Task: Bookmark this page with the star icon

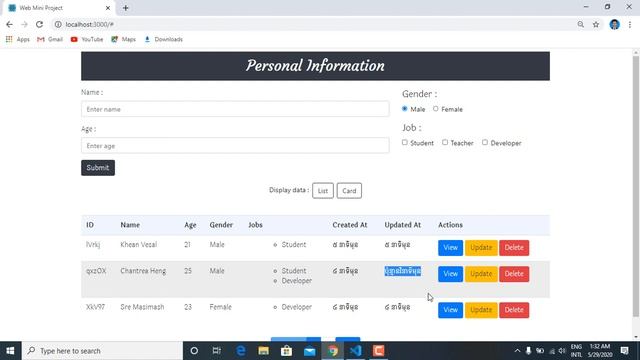Action: coord(596,24)
